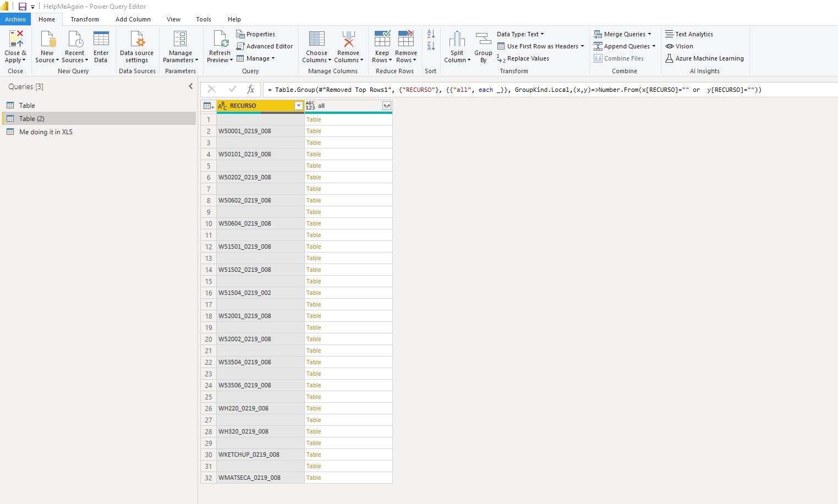Viewport: 838px width, 504px height.
Task: Click the Refresh Preview icon
Action: [220, 40]
